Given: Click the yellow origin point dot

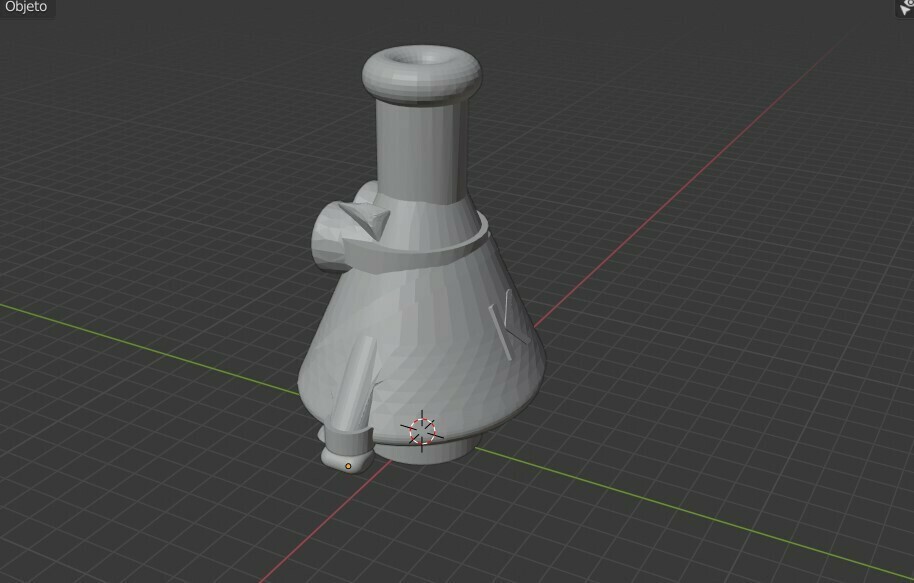Looking at the screenshot, I should [348, 465].
